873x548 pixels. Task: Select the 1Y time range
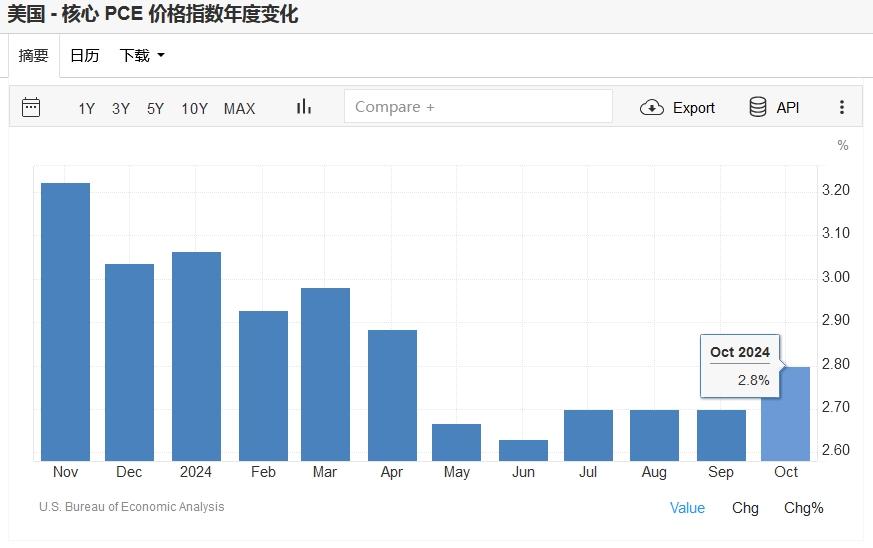[x=87, y=108]
